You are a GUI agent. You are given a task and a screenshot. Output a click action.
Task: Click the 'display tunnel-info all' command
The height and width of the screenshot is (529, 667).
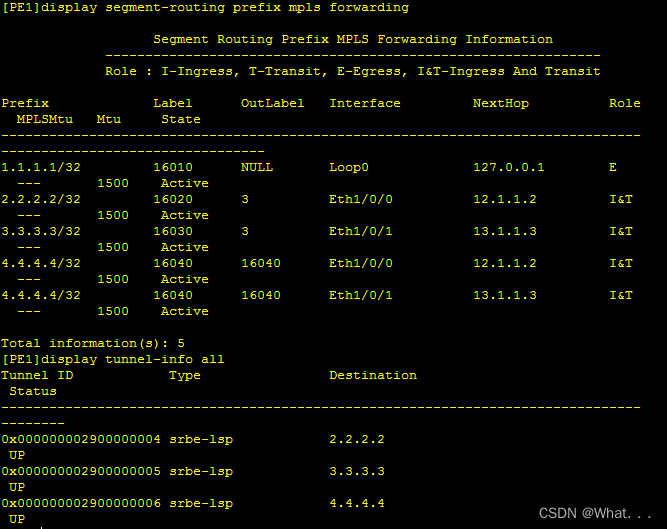click(x=133, y=359)
